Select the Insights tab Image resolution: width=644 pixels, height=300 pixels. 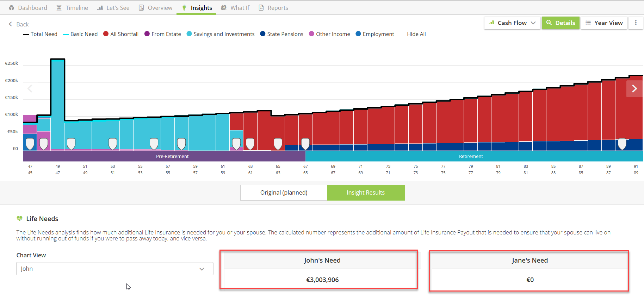click(x=197, y=8)
